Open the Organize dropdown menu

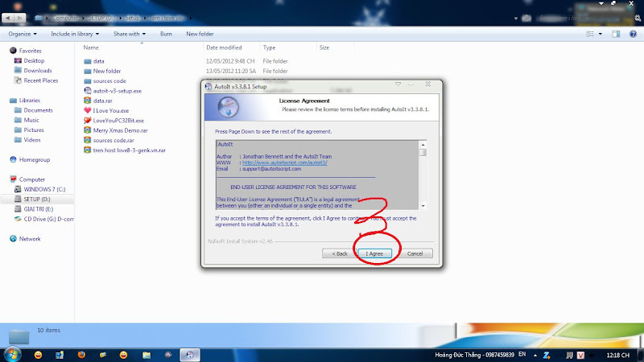point(23,34)
